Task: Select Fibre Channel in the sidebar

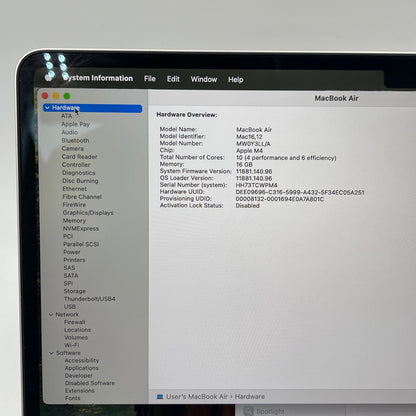Action: pos(82,197)
